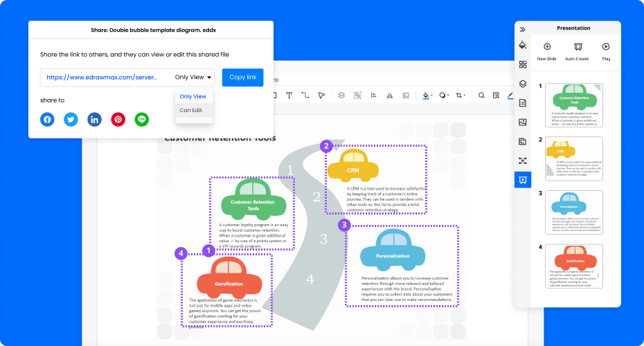Image resolution: width=644 pixels, height=346 pixels.
Task: Select the Text tool in toolbar
Action: [x=289, y=95]
